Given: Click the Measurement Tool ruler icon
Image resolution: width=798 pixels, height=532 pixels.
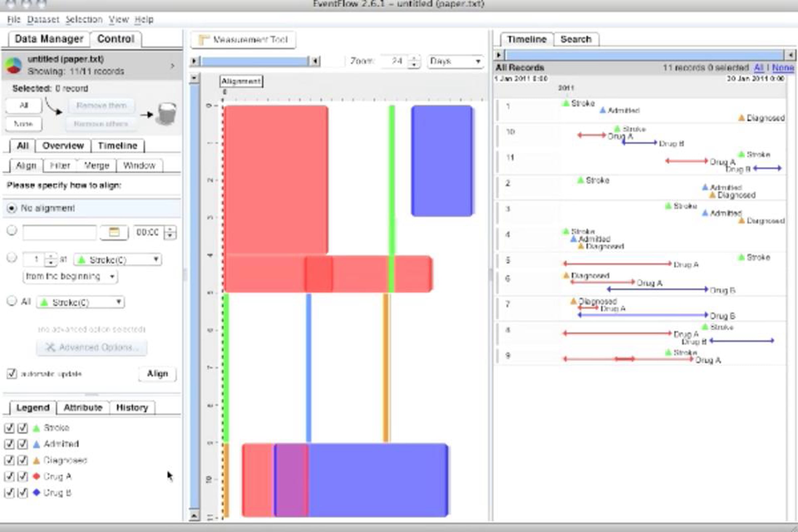Looking at the screenshot, I should [x=203, y=40].
